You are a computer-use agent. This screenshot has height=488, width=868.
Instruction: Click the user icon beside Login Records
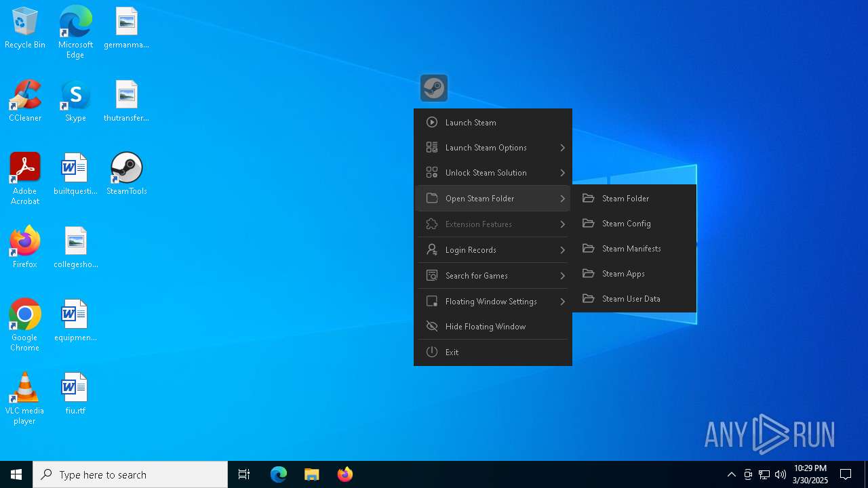(x=431, y=250)
